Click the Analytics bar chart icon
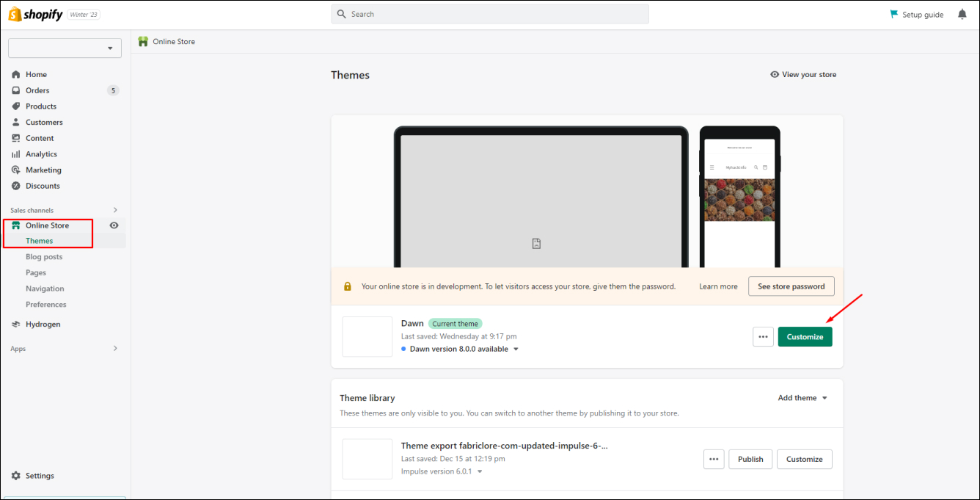The height and width of the screenshot is (500, 980). click(16, 154)
